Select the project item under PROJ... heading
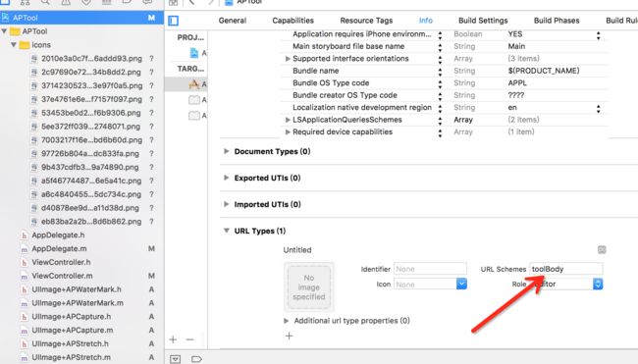 click(x=197, y=53)
